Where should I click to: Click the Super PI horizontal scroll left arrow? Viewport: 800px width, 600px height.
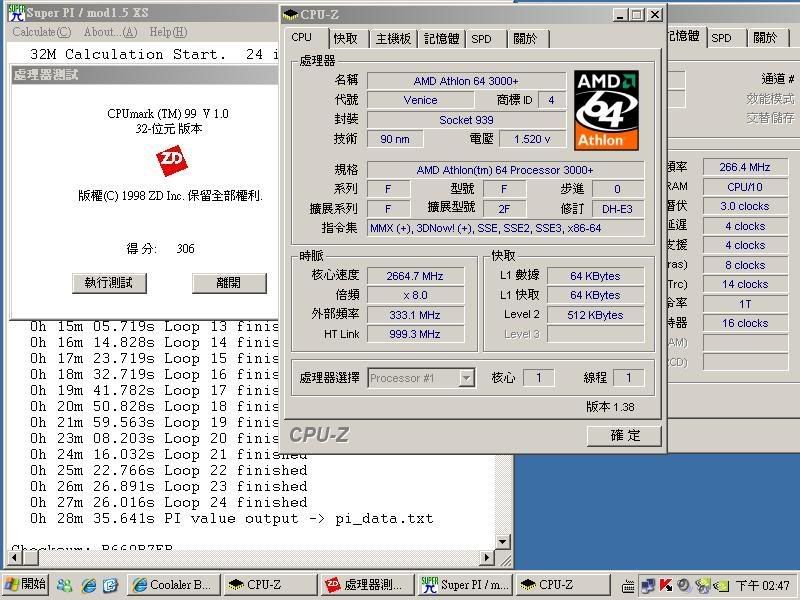coord(14,558)
